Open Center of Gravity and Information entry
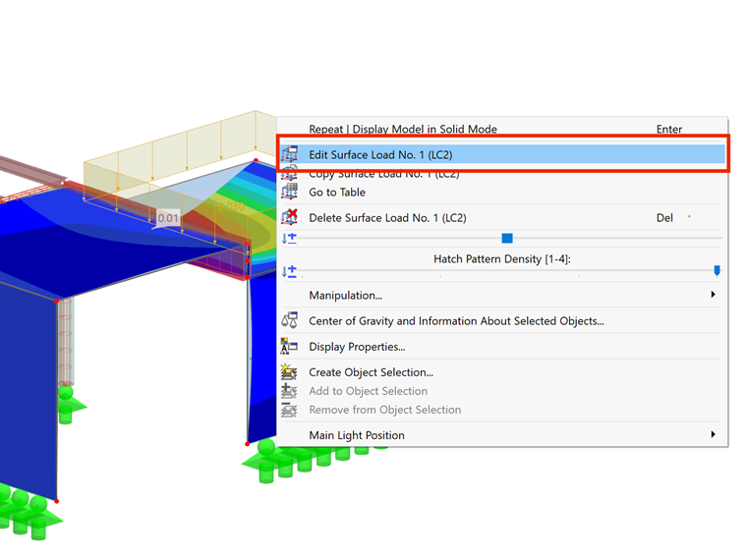Image resolution: width=747 pixels, height=560 pixels. [500, 321]
